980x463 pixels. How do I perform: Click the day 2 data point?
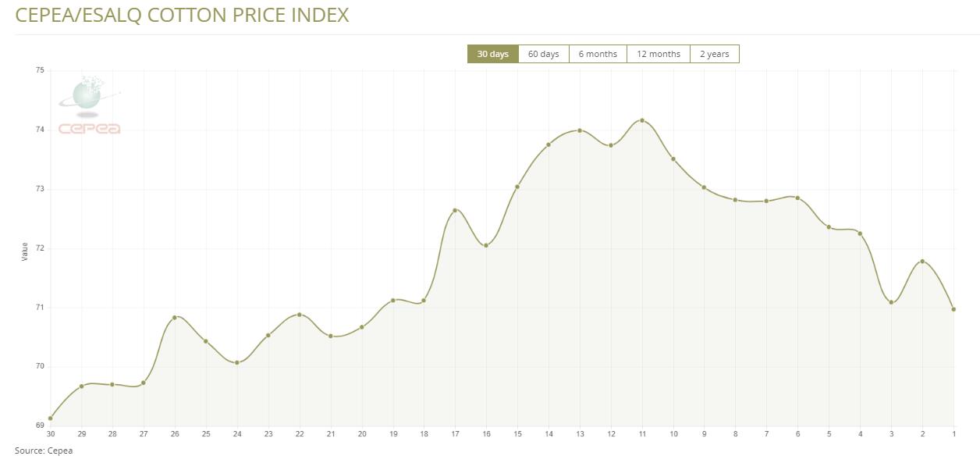[x=922, y=261]
